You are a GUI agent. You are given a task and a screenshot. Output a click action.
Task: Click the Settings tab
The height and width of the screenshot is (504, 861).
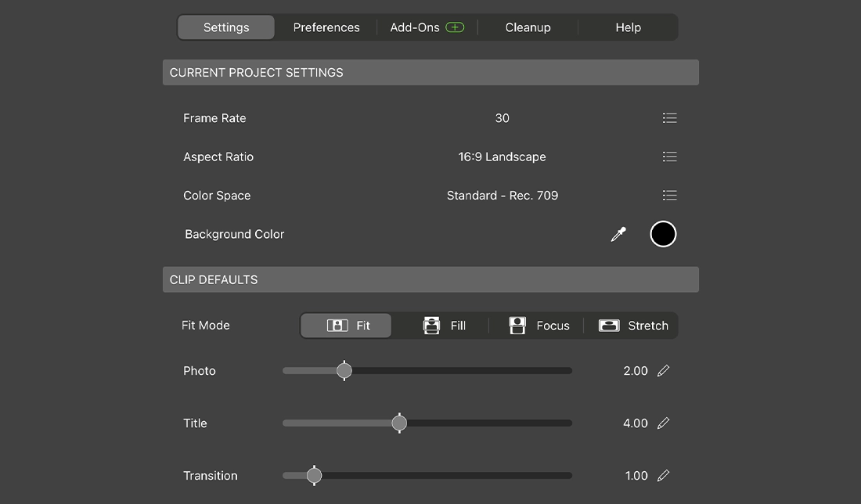pos(226,27)
